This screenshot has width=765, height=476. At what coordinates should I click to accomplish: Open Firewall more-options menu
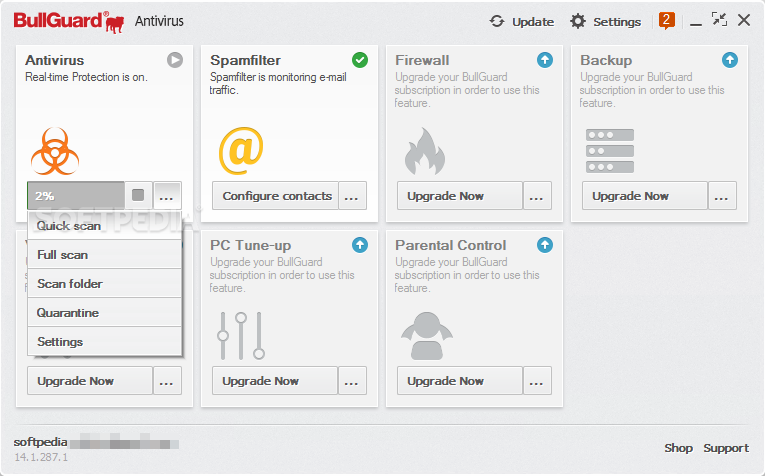(537, 196)
